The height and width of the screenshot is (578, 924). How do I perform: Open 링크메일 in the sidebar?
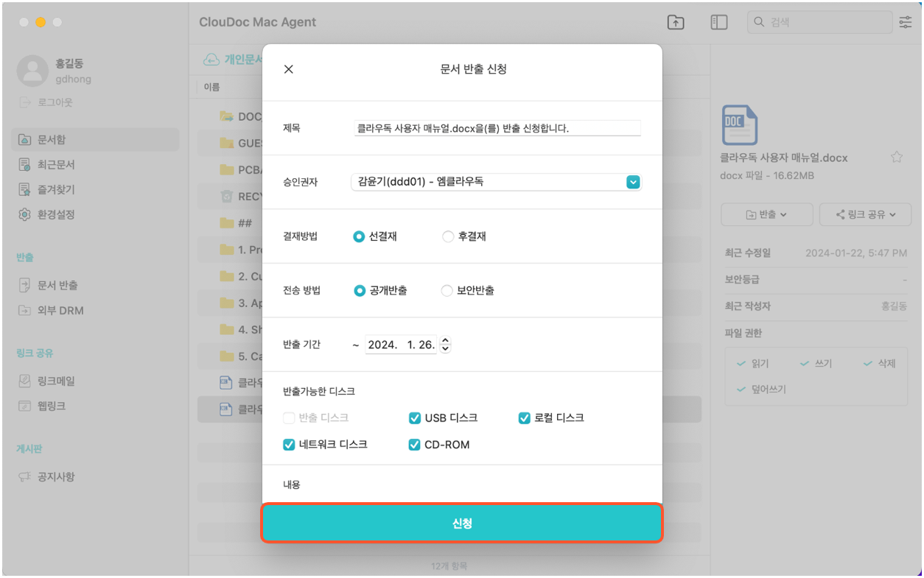[x=95, y=381]
